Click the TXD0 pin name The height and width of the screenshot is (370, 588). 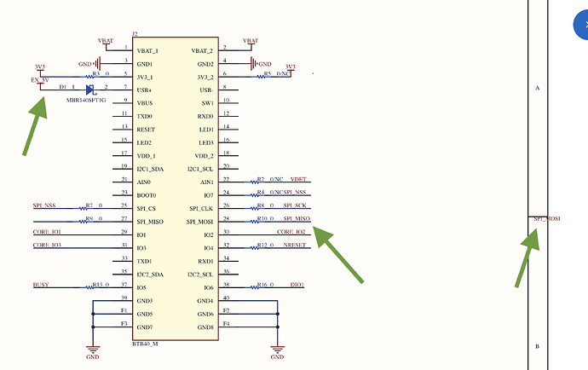(144, 116)
